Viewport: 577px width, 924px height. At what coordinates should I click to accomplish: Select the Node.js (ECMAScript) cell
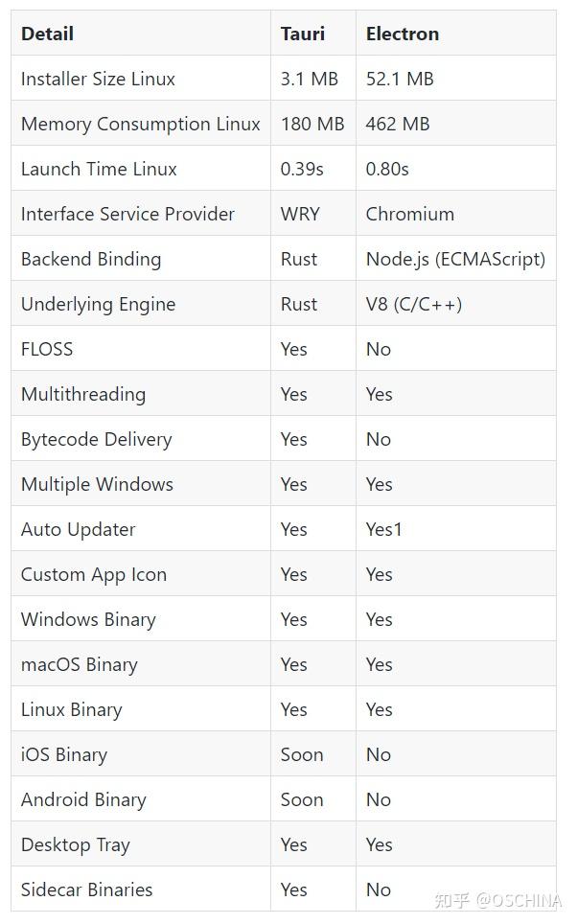point(455,259)
